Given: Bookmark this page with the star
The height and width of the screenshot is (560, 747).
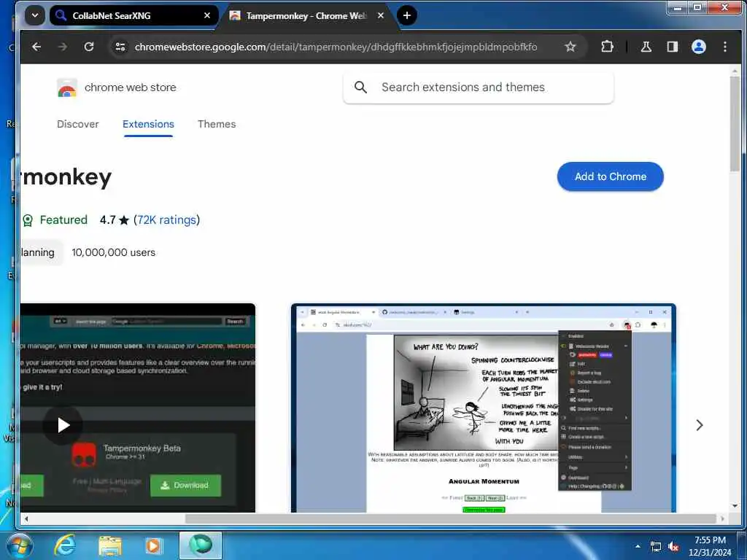Looking at the screenshot, I should coord(570,47).
